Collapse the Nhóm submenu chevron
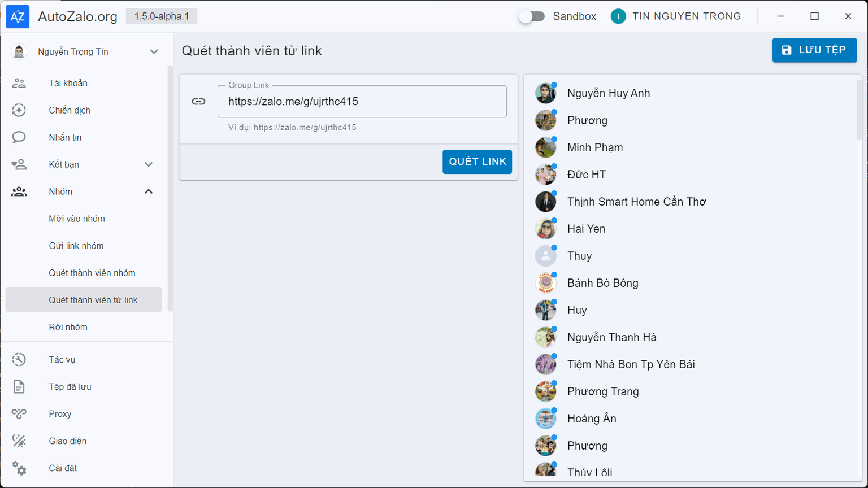The height and width of the screenshot is (488, 868). [x=149, y=191]
